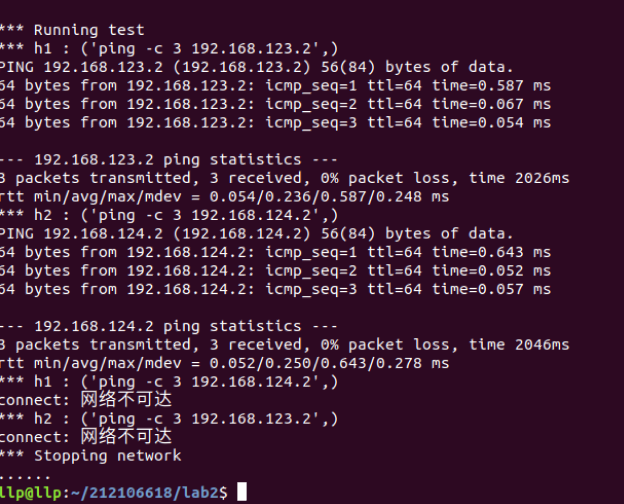Click the terminal cursor block after the prompt
The width and height of the screenshot is (624, 504).
[x=241, y=492]
